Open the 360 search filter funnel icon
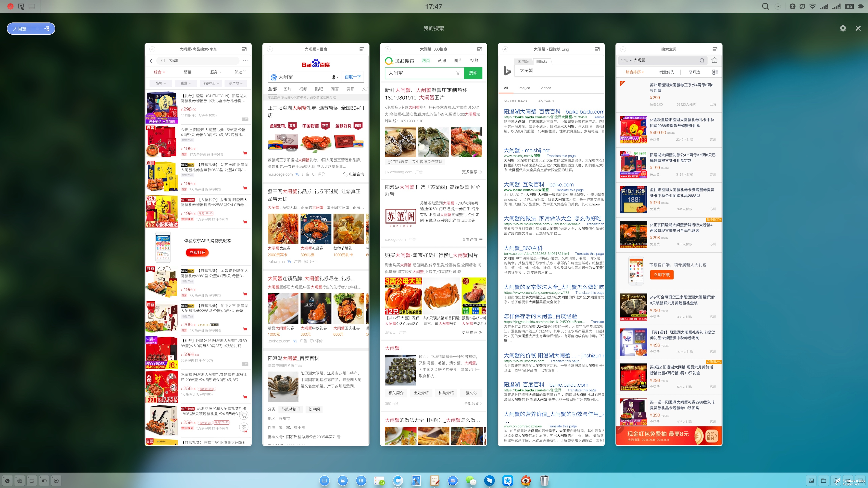Screen dimensions: 868x488 point(458,73)
